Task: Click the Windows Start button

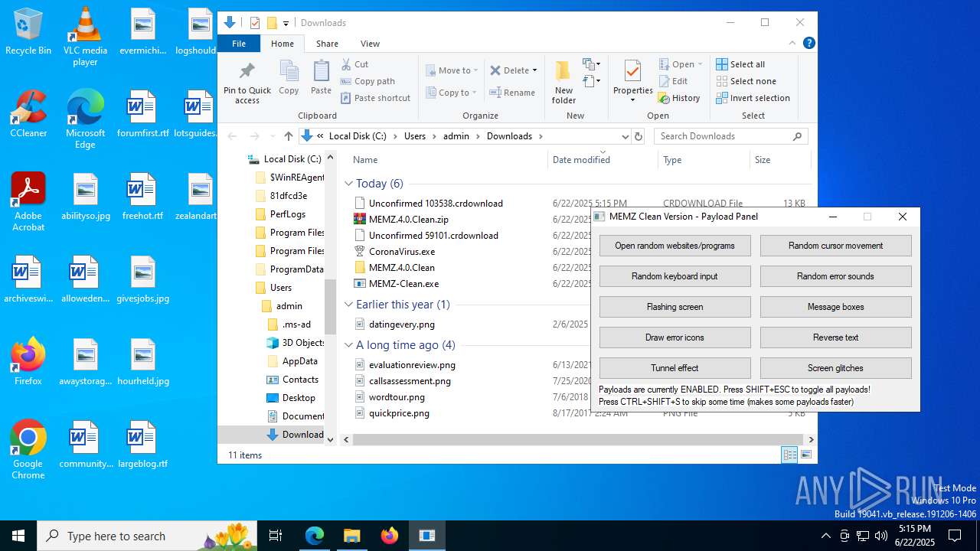Action: [x=18, y=536]
